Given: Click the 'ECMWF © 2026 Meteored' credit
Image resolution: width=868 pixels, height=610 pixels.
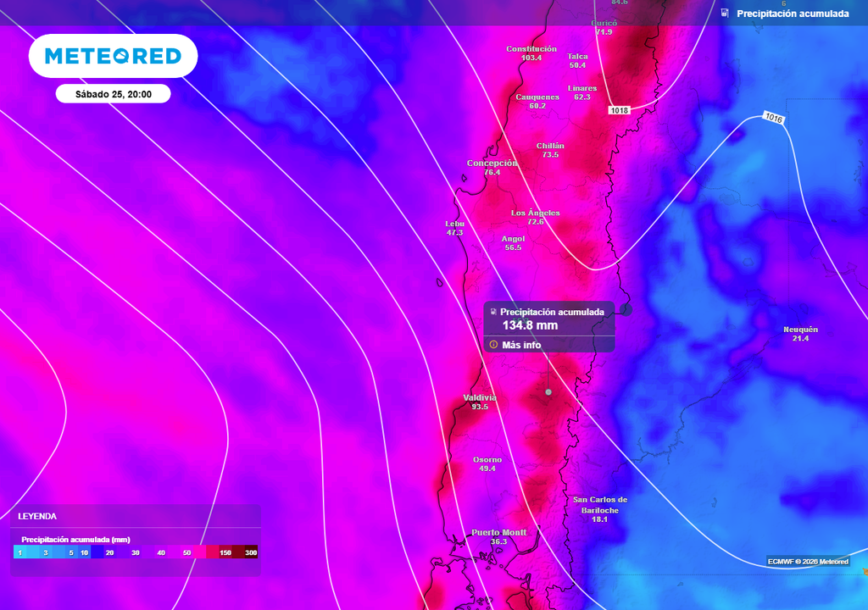Looking at the screenshot, I should click(808, 562).
